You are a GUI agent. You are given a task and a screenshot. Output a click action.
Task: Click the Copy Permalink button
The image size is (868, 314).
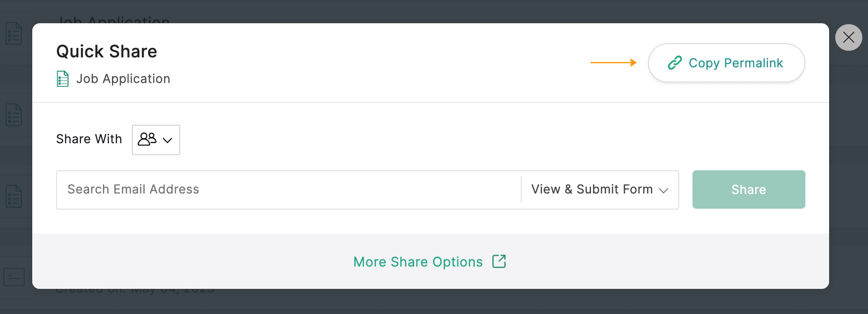coord(726,63)
